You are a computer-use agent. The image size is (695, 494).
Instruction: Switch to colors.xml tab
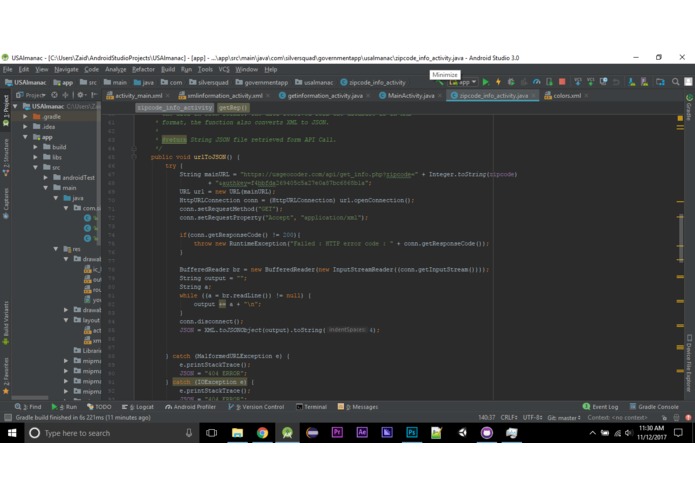click(566, 96)
